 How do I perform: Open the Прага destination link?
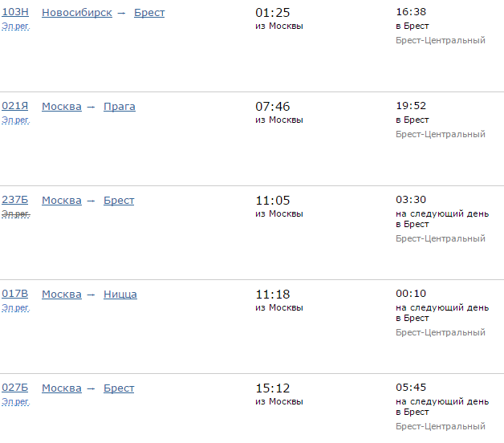[120, 107]
